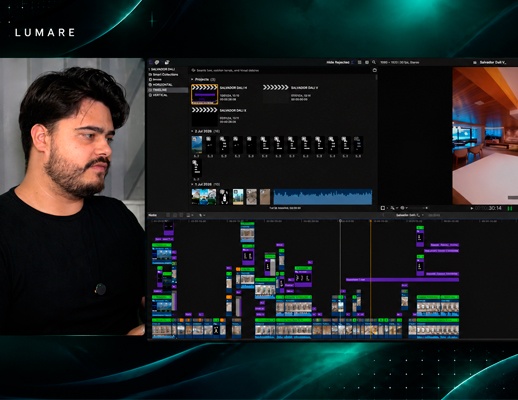The height and width of the screenshot is (400, 518).
Task: Click the browser search field
Action: point(280,70)
